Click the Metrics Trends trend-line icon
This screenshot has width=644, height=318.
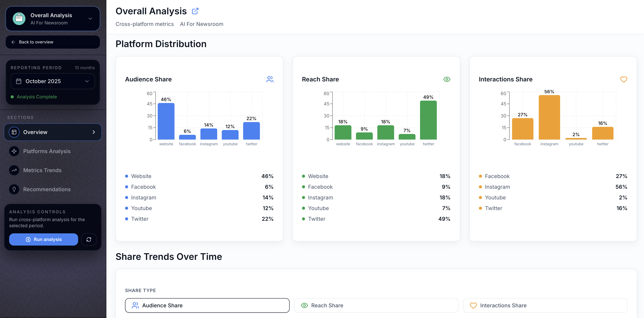coord(14,170)
